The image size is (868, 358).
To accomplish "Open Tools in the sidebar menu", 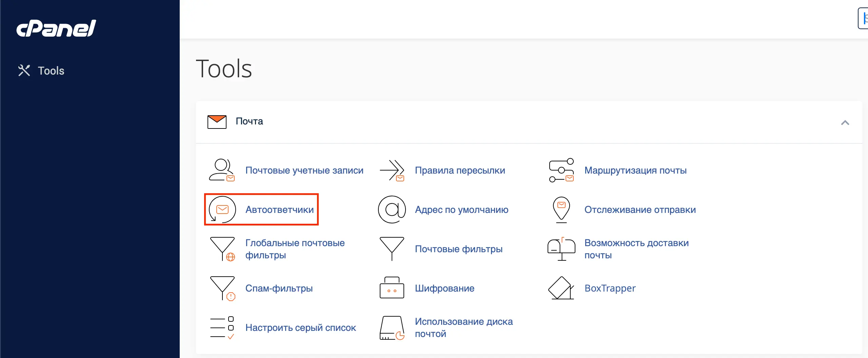I will [x=51, y=71].
